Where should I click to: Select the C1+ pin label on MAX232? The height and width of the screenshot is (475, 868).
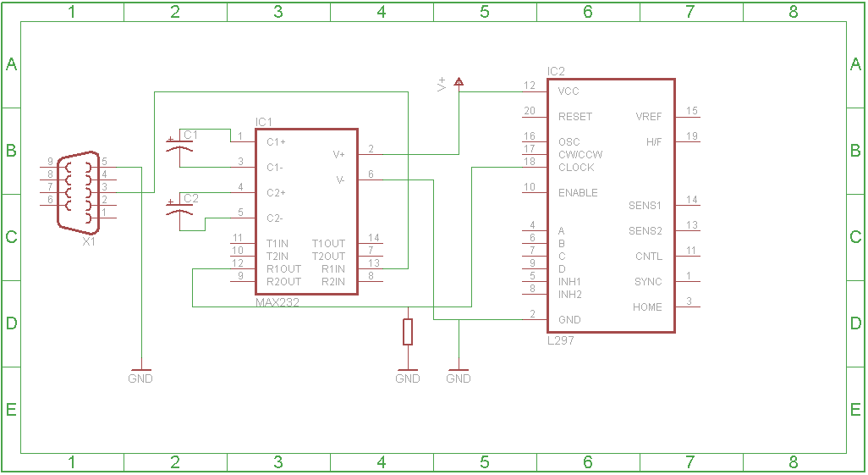(x=276, y=142)
